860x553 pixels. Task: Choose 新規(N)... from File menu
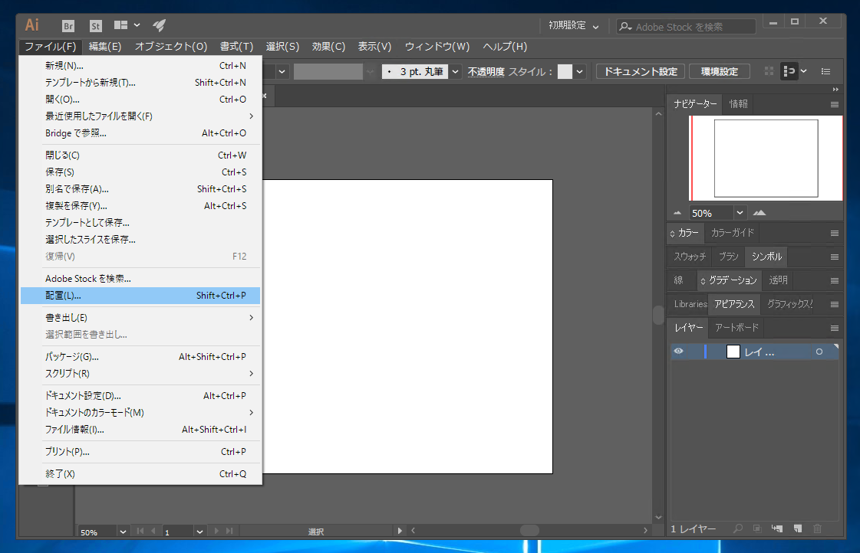tap(140, 66)
